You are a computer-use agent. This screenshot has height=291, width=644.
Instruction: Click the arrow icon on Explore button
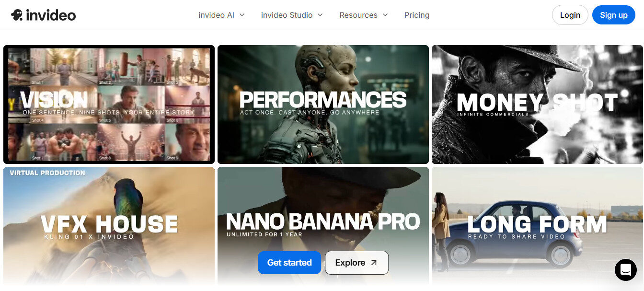[374, 263]
